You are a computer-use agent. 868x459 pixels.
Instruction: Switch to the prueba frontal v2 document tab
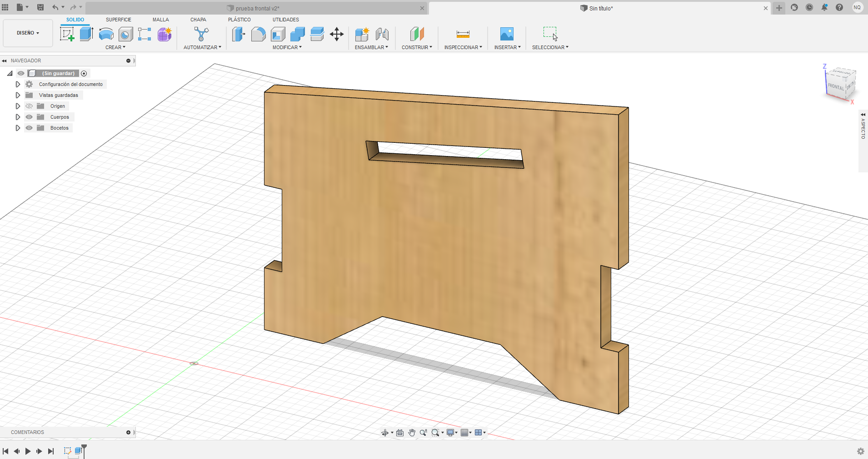257,8
